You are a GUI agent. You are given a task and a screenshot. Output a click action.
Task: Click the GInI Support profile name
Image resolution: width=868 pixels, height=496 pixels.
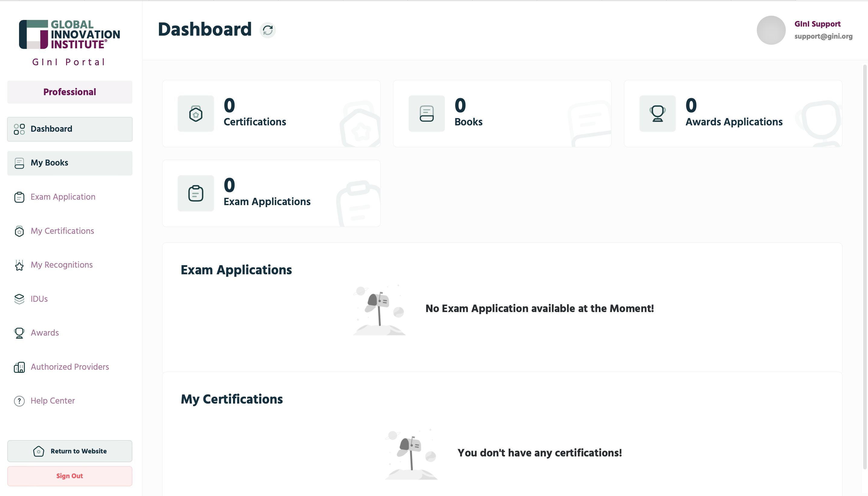click(817, 24)
